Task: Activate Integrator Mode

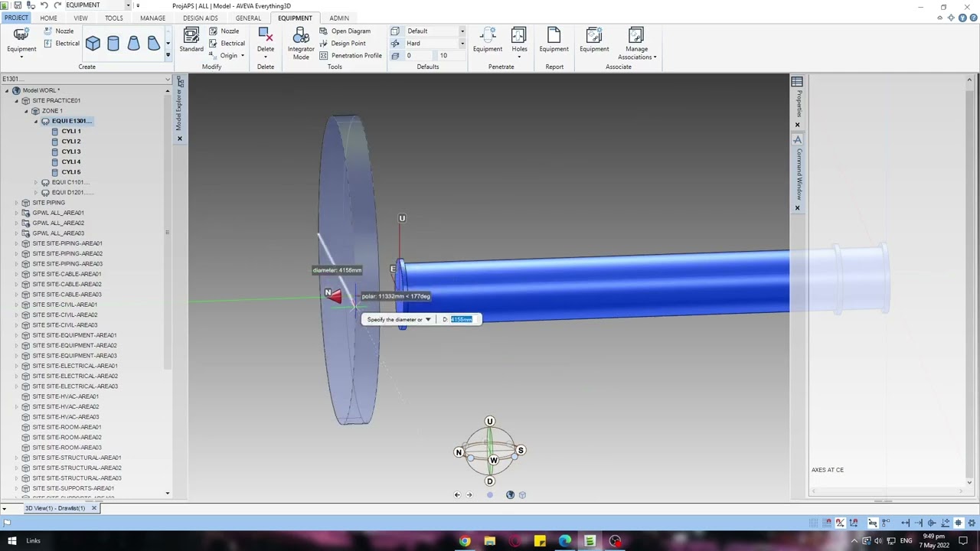Action: pyautogui.click(x=301, y=44)
